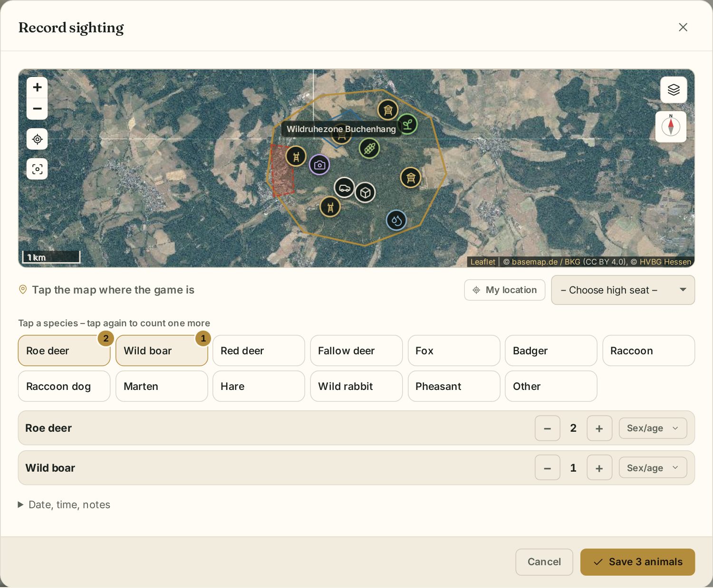Open the HVBG Hessen attribution link
This screenshot has height=588, width=713.
click(665, 262)
